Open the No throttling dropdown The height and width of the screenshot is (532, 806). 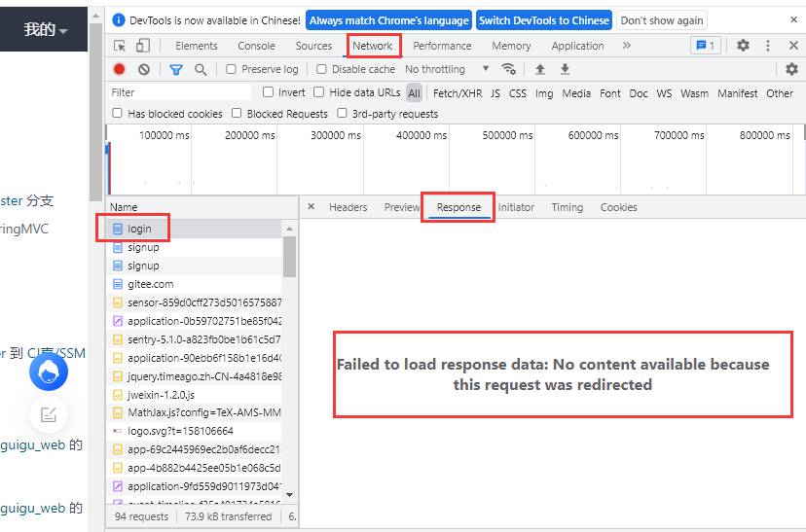click(446, 69)
